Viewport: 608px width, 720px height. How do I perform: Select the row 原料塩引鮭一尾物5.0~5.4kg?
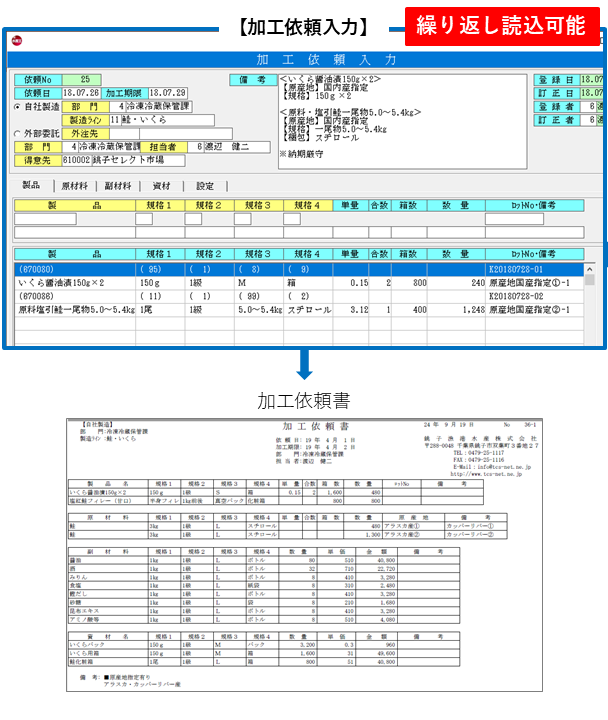298,310
